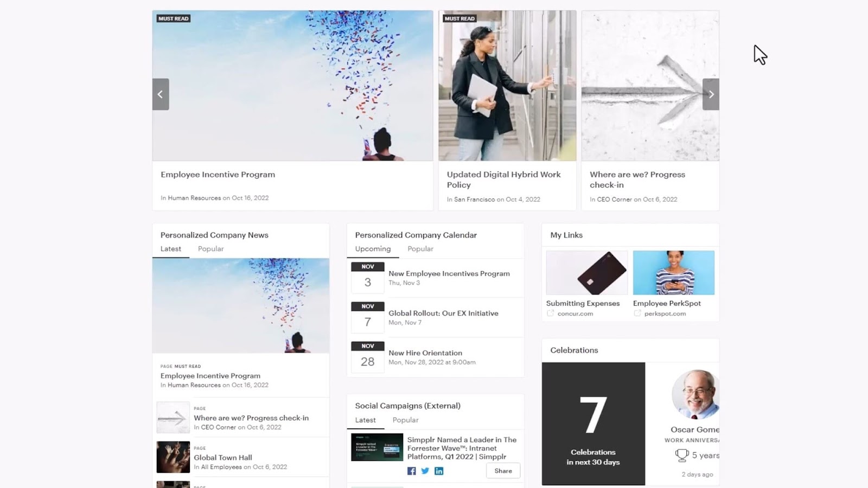The width and height of the screenshot is (868, 488).
Task: Share the Simpplr article on Twitter
Action: [x=425, y=471]
